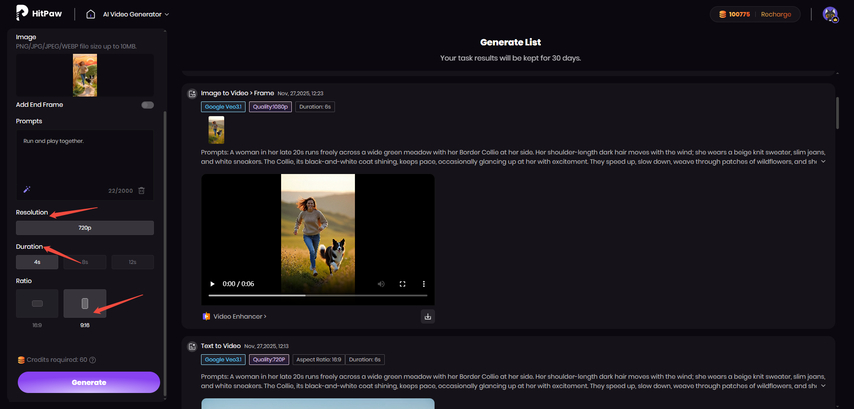
Task: Open the video's three-dot options menu
Action: pyautogui.click(x=424, y=284)
